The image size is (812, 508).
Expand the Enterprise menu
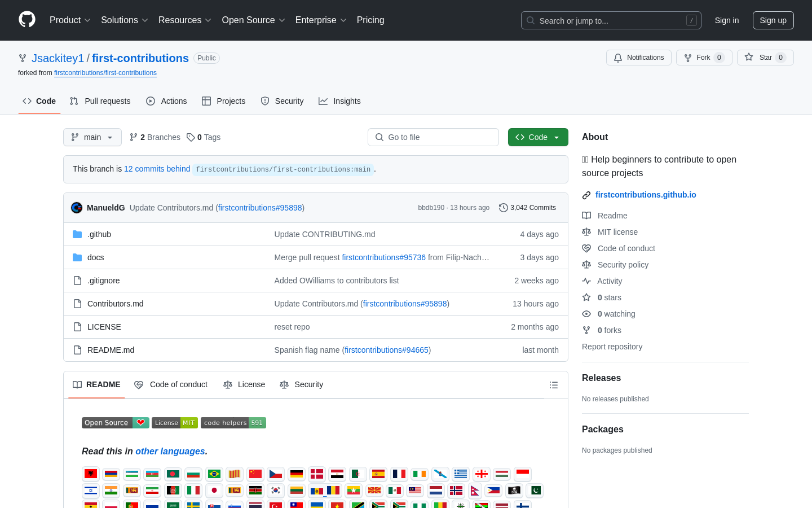tap(321, 20)
